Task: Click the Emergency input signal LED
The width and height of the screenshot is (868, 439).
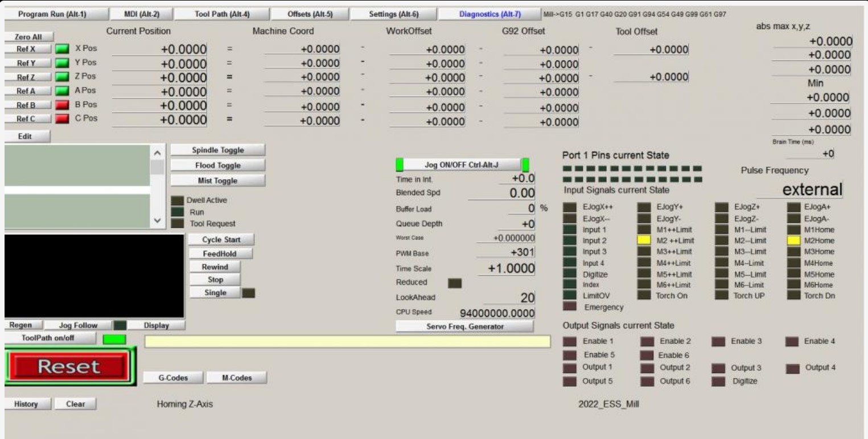Action: (569, 307)
